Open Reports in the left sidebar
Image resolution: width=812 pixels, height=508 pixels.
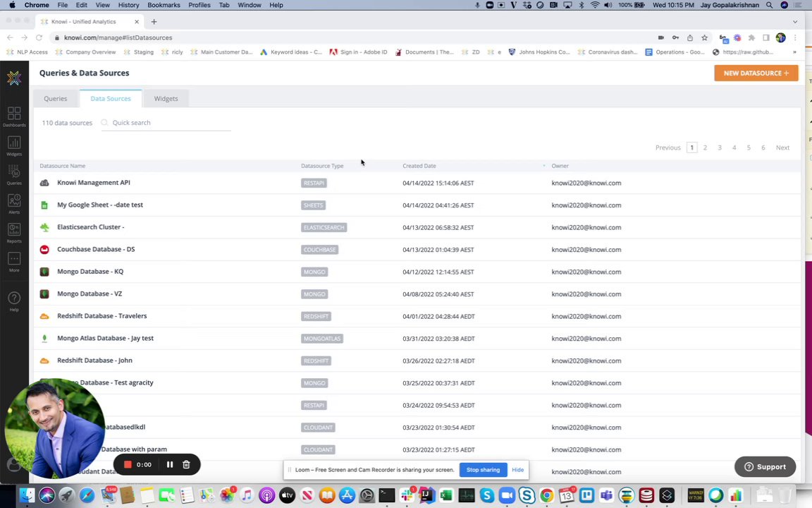14,233
